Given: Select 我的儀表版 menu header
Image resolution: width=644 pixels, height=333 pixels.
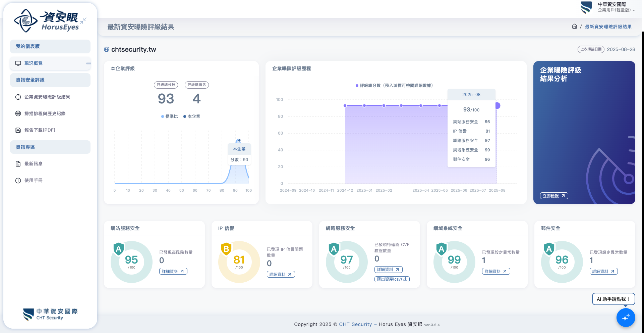Looking at the screenshot, I should click(50, 47).
